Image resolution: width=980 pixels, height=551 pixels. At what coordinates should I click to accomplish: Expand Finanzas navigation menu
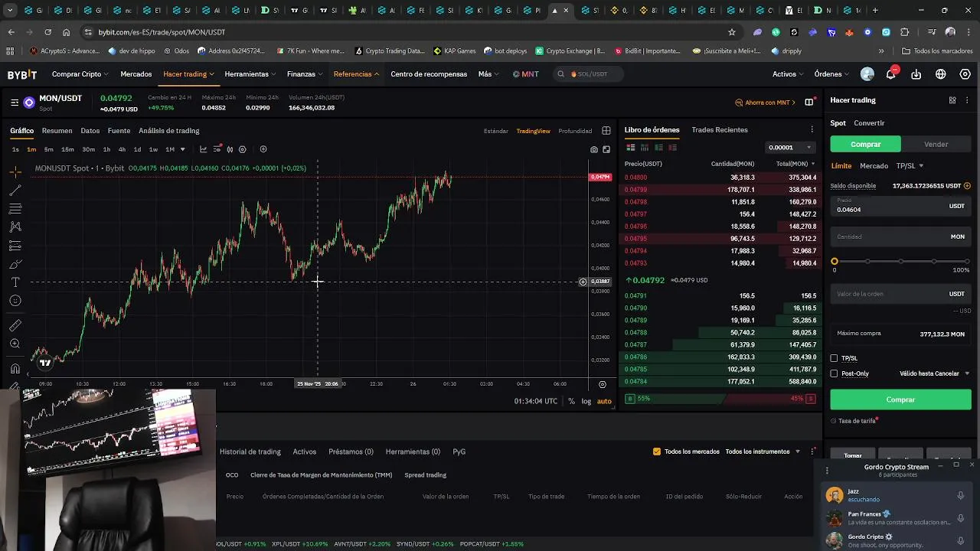[x=305, y=74]
